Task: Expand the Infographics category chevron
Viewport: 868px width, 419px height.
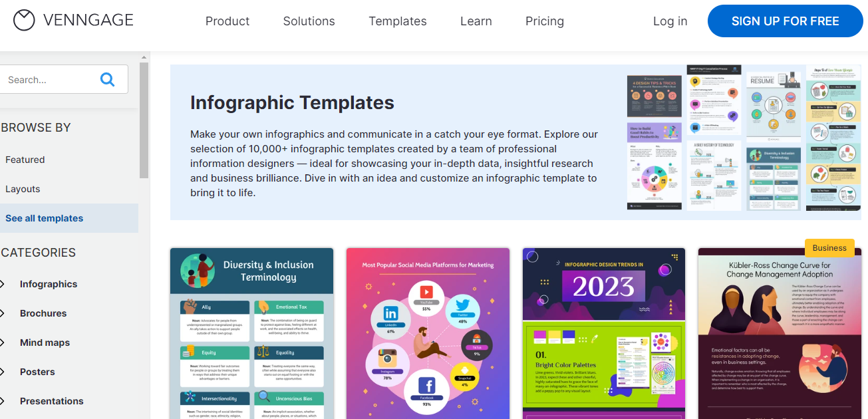Action: coord(3,284)
